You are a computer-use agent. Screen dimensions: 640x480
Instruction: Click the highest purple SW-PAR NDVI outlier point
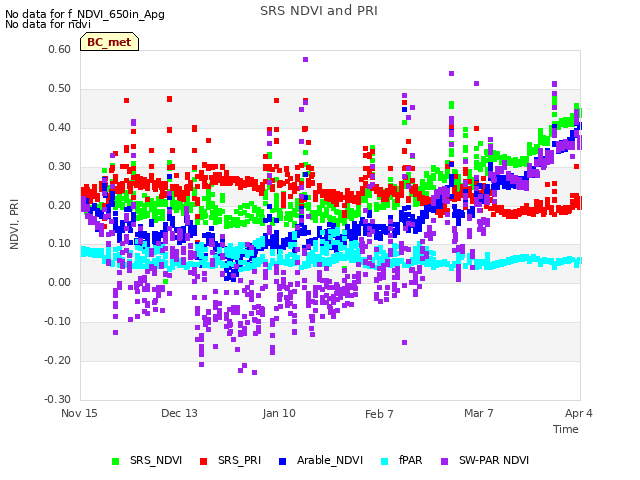[x=305, y=60]
